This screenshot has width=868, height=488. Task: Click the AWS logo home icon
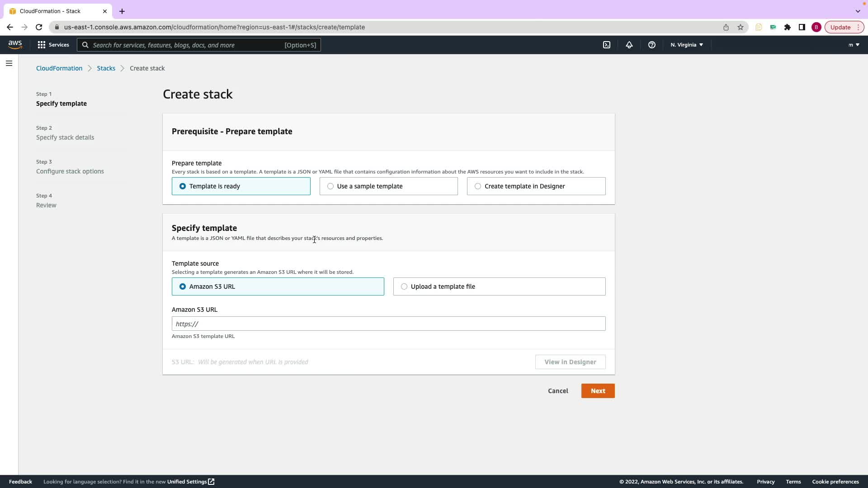coord(15,44)
